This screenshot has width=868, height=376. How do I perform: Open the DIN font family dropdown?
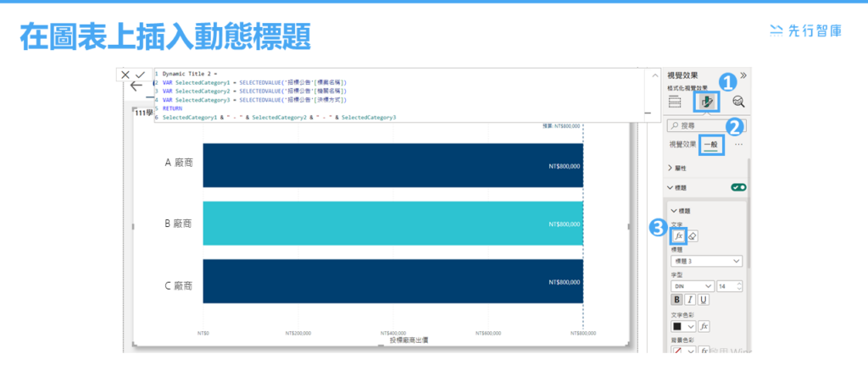pos(693,286)
